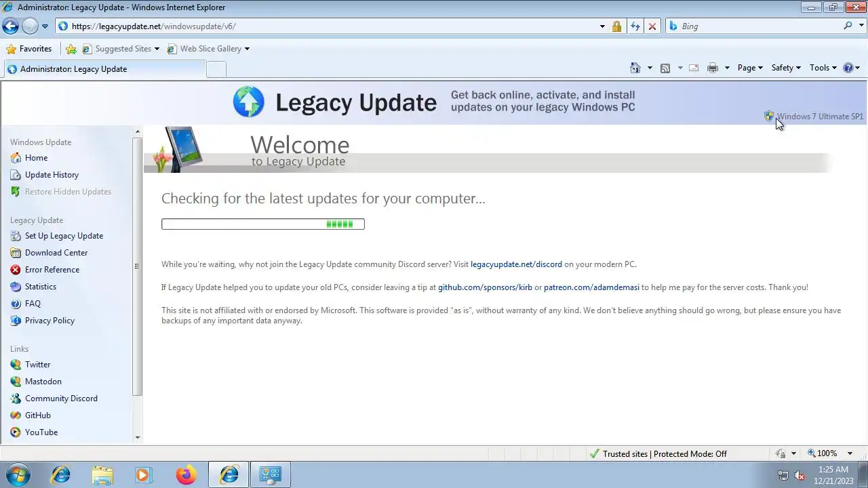Click patreon.com/adamdemasi link
The image size is (868, 488).
[591, 287]
